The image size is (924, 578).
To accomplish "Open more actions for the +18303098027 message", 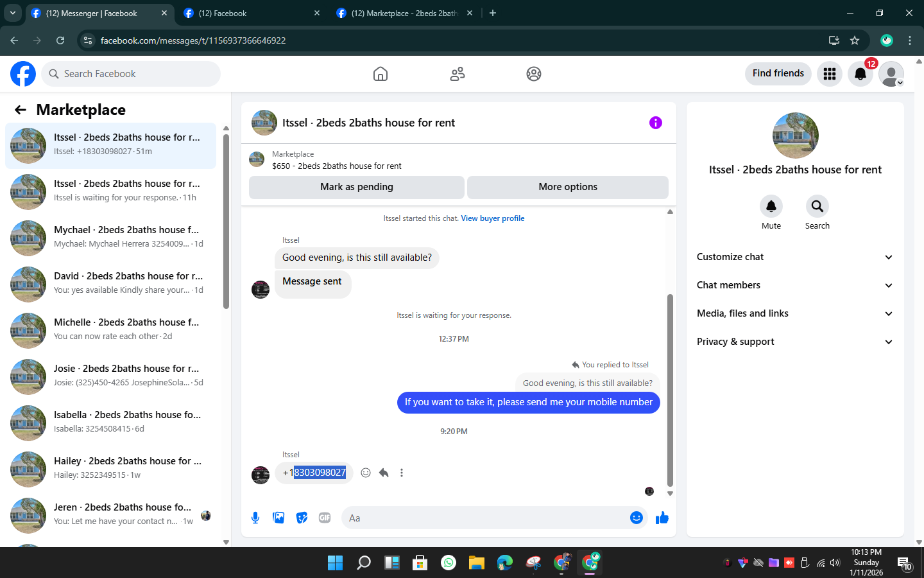I will point(402,473).
